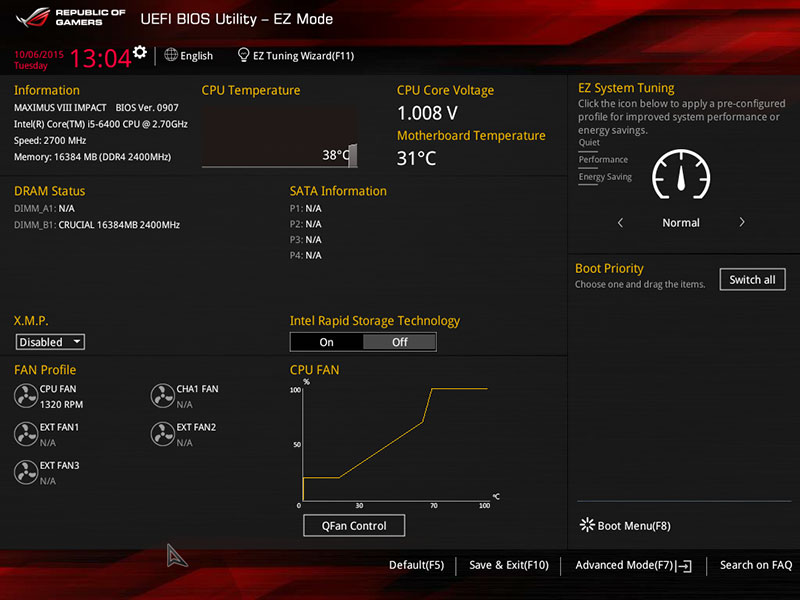
Task: Select next tuning profile with right chevron
Action: click(742, 222)
